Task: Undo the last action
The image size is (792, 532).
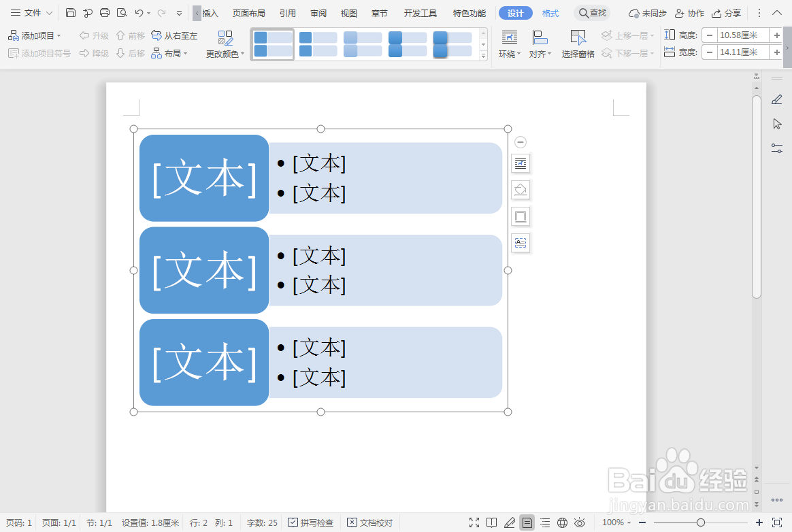Action: [139, 13]
